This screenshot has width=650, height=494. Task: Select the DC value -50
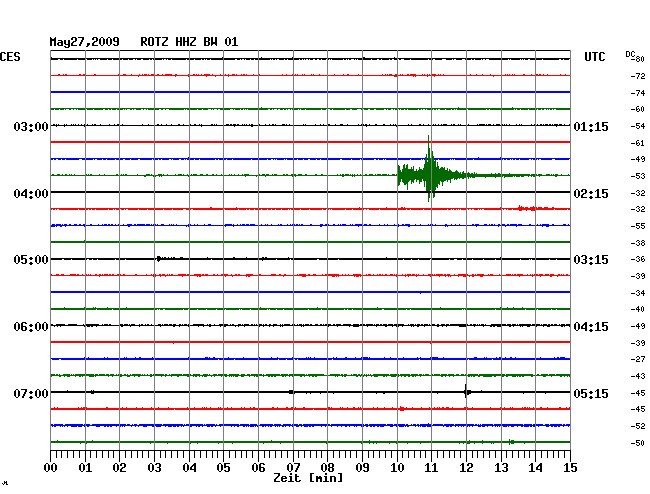click(638, 443)
